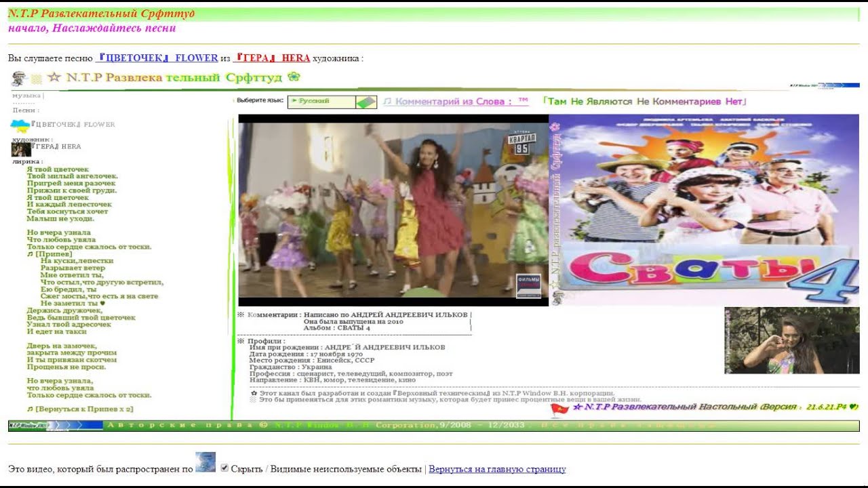Follow 'Вернуться на главную страницу' link

(497, 469)
